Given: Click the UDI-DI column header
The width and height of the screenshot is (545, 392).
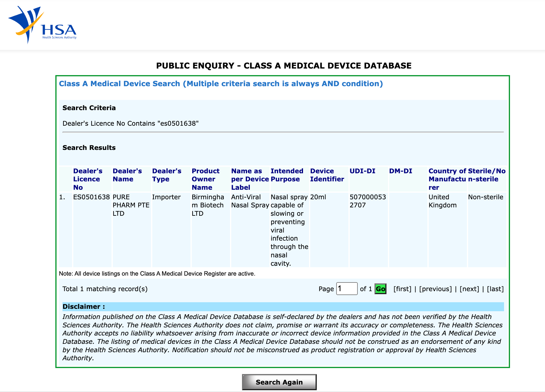Looking at the screenshot, I should point(362,171).
